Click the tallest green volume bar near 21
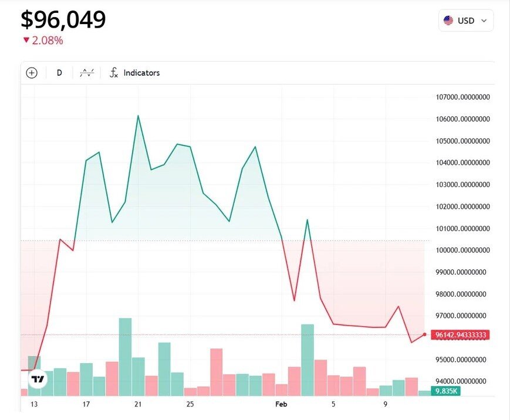 (x=125, y=357)
